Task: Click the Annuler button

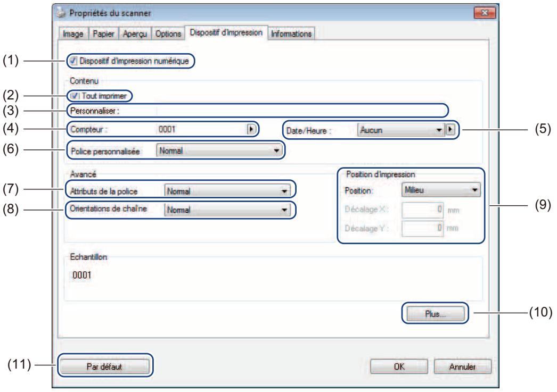Action: 463,366
